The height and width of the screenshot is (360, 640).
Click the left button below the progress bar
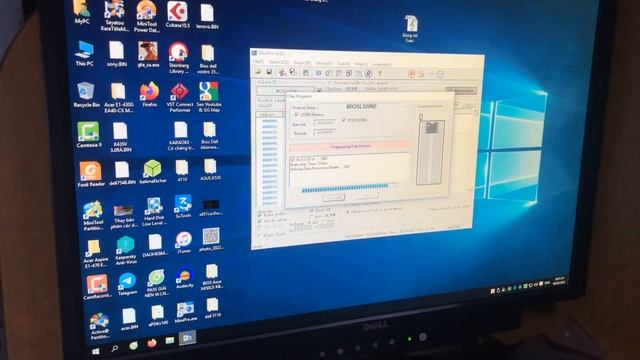333,198
